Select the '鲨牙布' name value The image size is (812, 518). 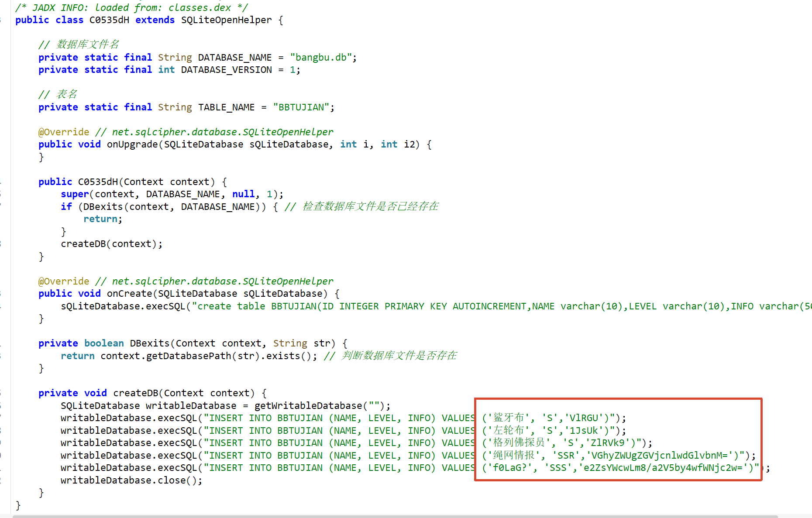508,418
